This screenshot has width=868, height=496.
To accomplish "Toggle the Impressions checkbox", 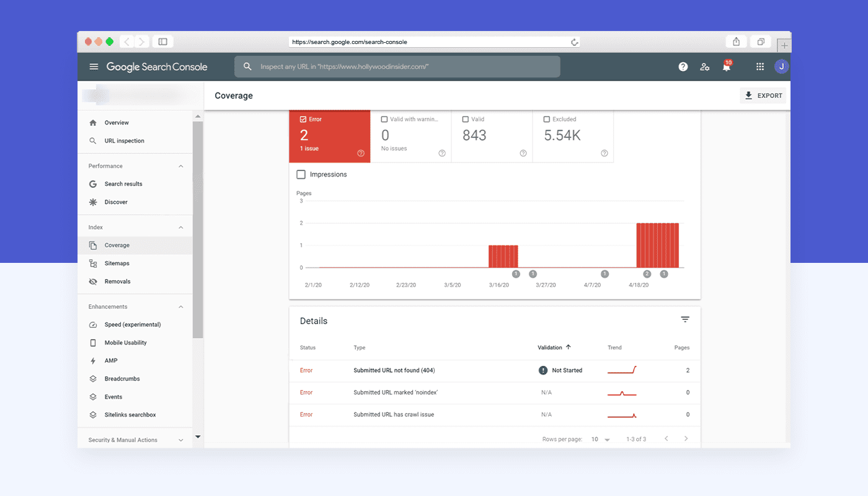I will point(301,175).
